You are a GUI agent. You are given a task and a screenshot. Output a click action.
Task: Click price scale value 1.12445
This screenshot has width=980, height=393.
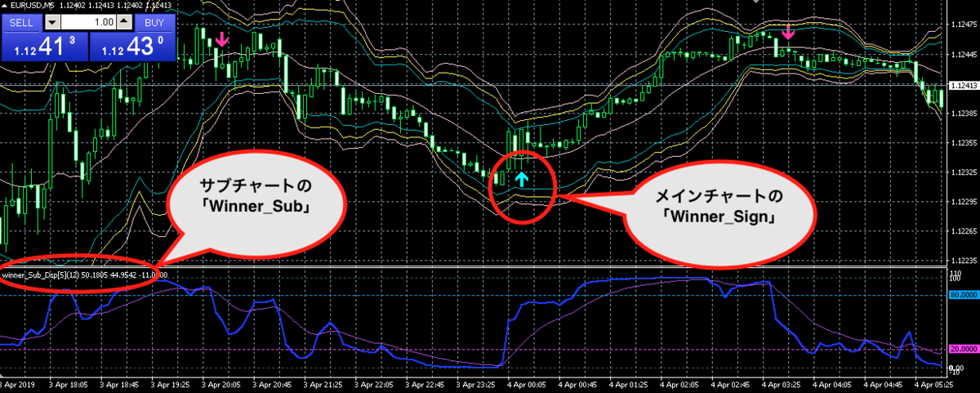pyautogui.click(x=964, y=54)
